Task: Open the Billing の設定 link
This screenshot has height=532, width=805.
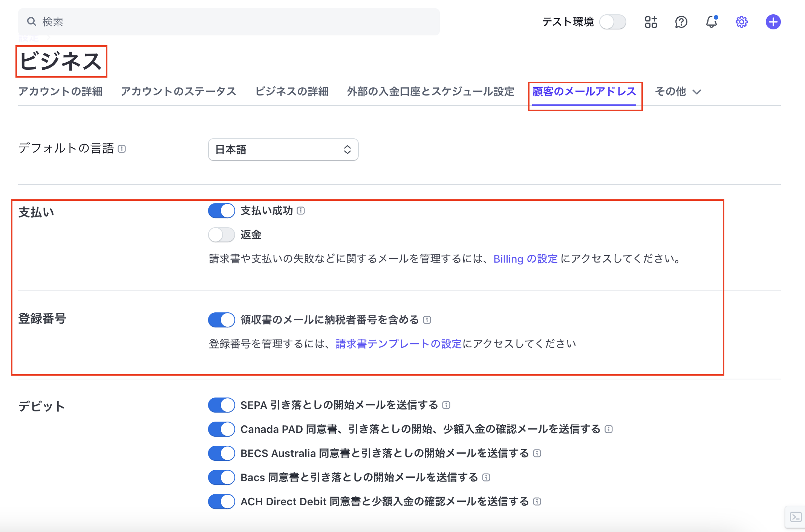Action: click(525, 259)
